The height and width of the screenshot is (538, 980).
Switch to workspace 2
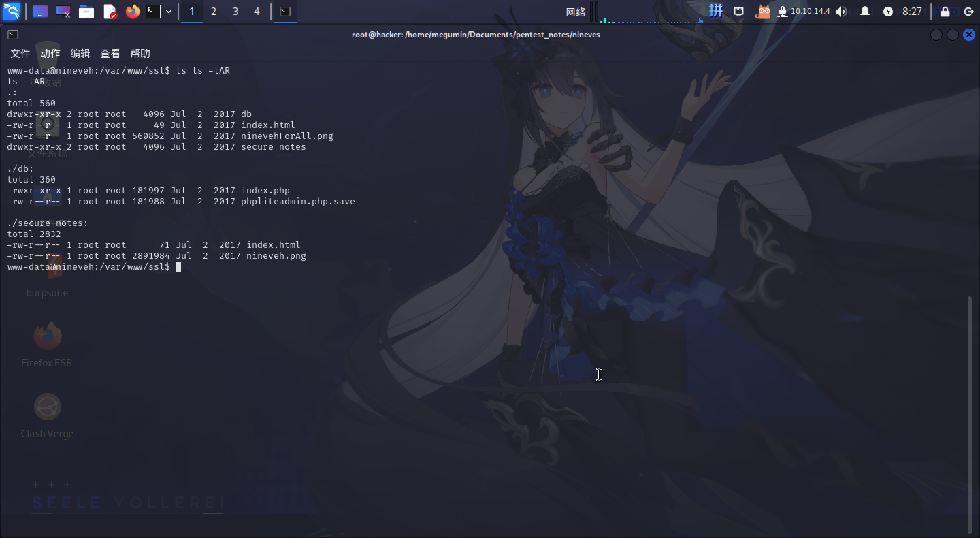pyautogui.click(x=214, y=12)
